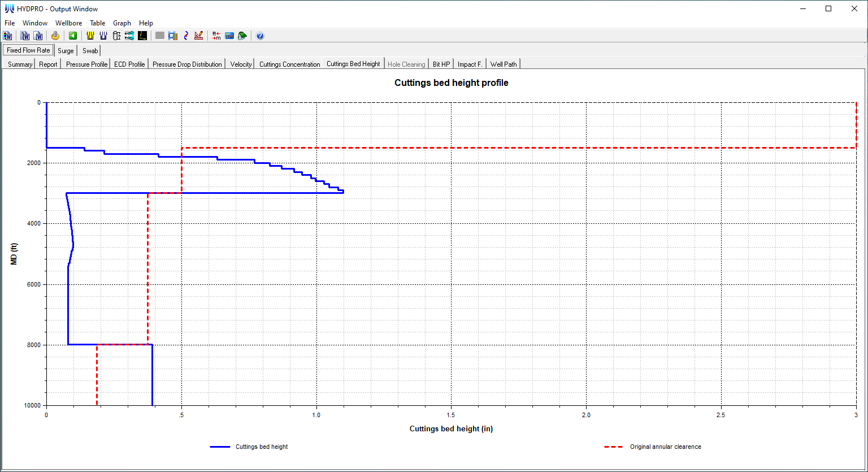The height and width of the screenshot is (472, 868).
Task: Switch to the Swab tab
Action: [90, 51]
